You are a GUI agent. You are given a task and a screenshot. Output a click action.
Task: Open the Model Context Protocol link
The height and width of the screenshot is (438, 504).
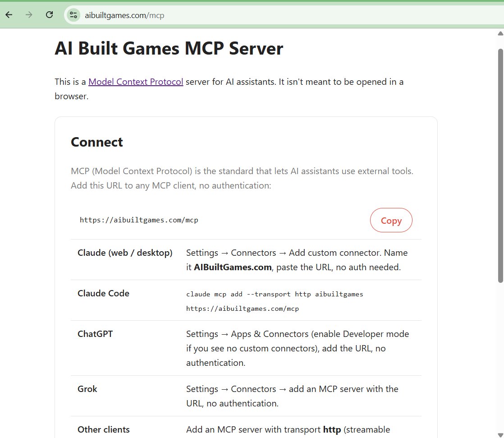[136, 82]
